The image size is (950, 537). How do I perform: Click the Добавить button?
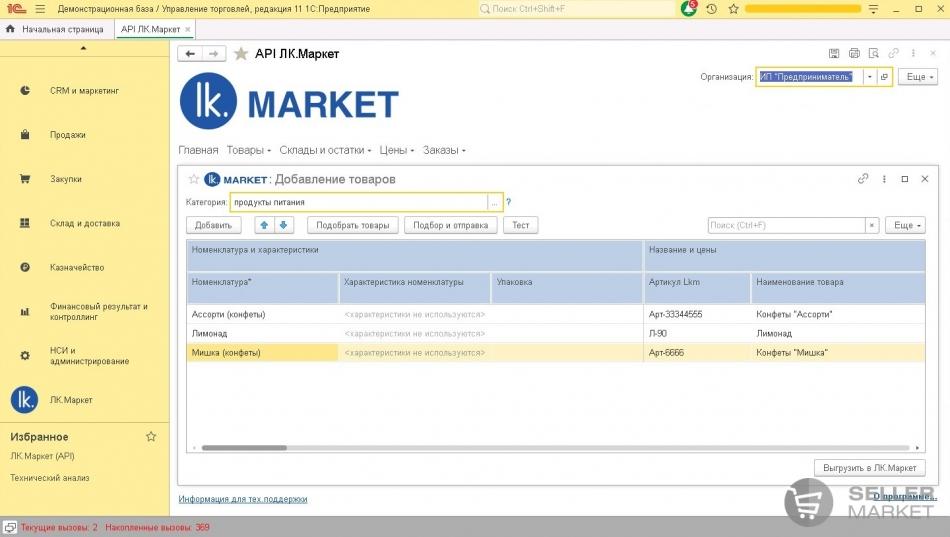click(x=213, y=225)
